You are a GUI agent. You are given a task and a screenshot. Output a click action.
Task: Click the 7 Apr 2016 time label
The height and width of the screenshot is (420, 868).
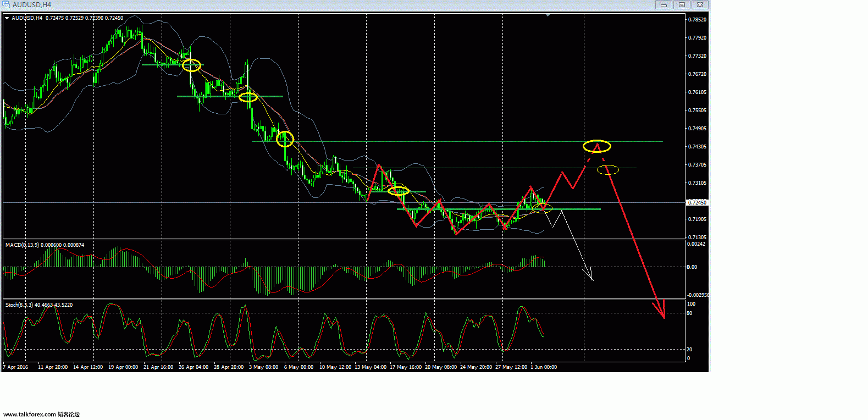[x=15, y=367]
